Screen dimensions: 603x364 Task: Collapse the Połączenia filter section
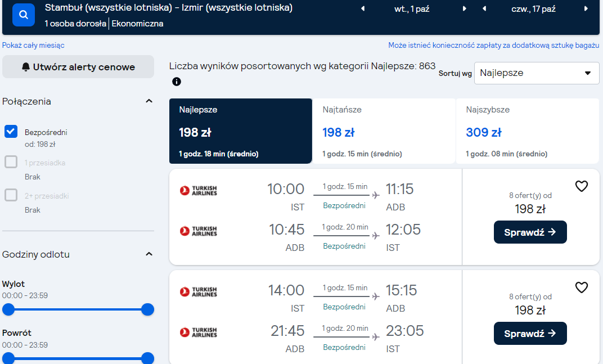coord(149,101)
